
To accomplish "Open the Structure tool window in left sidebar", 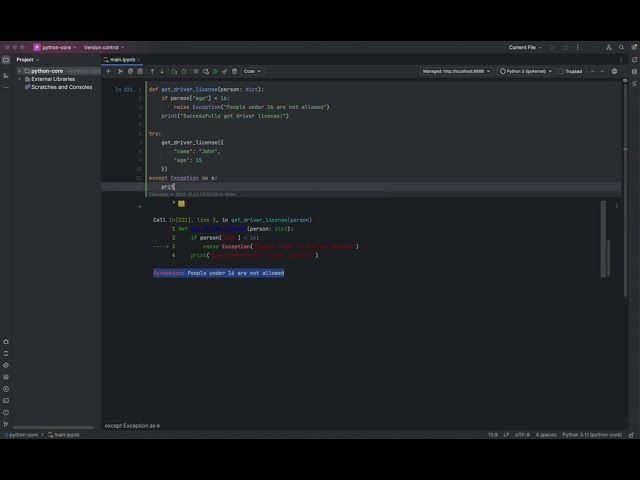I will tap(6, 76).
